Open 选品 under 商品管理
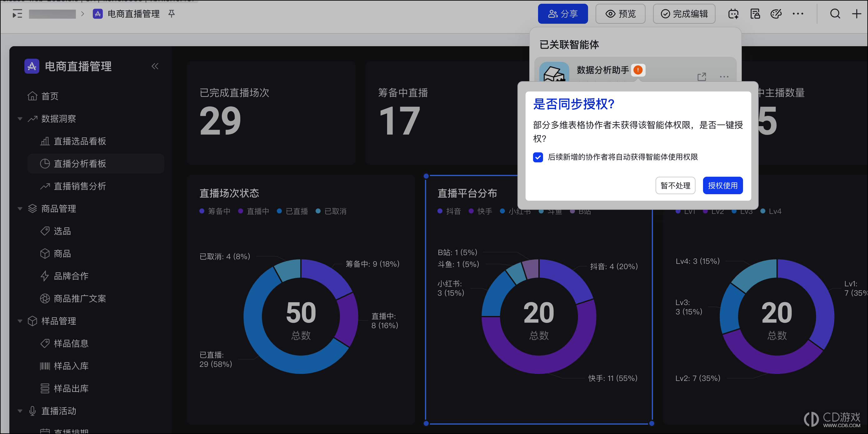Viewport: 868px width, 434px height. (x=95, y=231)
